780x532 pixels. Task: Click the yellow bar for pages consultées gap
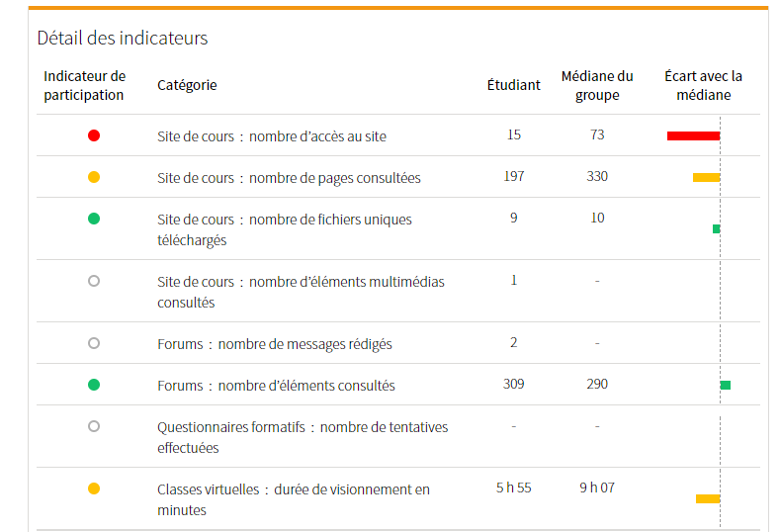706,177
